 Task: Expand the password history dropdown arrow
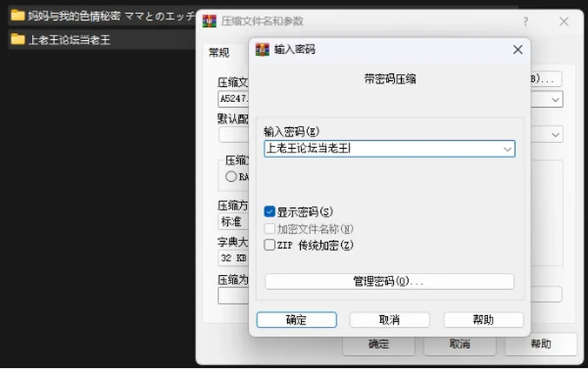click(x=507, y=149)
